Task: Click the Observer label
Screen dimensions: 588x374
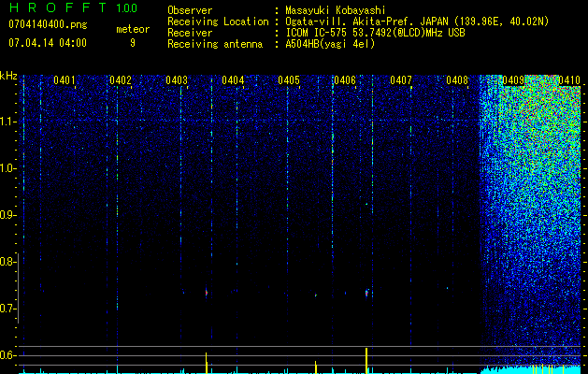Action: pos(190,10)
